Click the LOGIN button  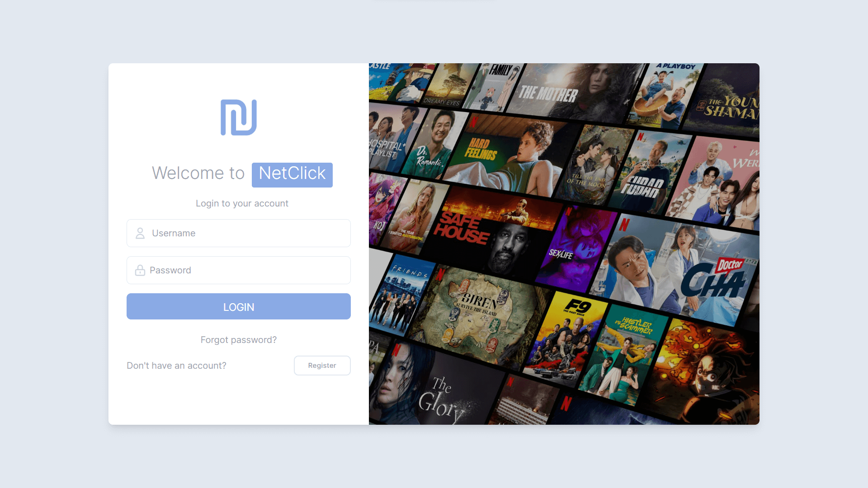pos(239,306)
